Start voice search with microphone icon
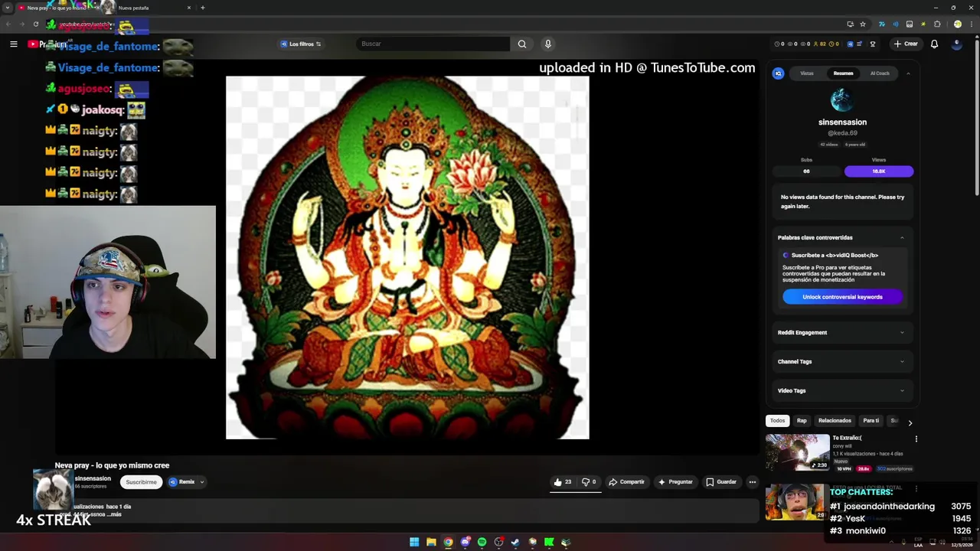 [x=547, y=44]
